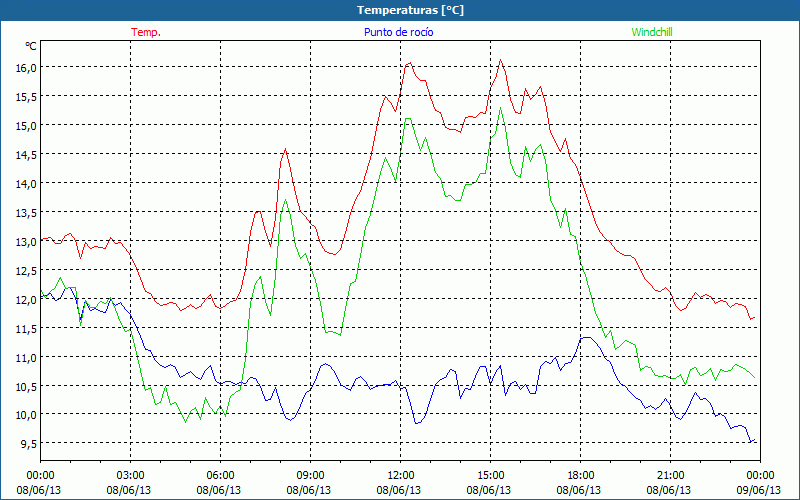Select the green Windchill legend label
Viewport: 800px width, 500px height.
click(x=652, y=32)
